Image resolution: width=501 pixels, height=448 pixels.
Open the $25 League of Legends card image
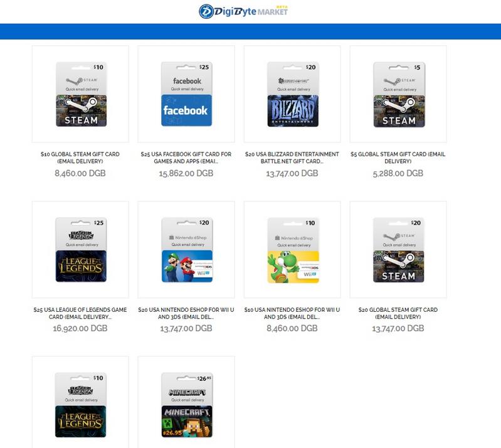pyautogui.click(x=80, y=250)
